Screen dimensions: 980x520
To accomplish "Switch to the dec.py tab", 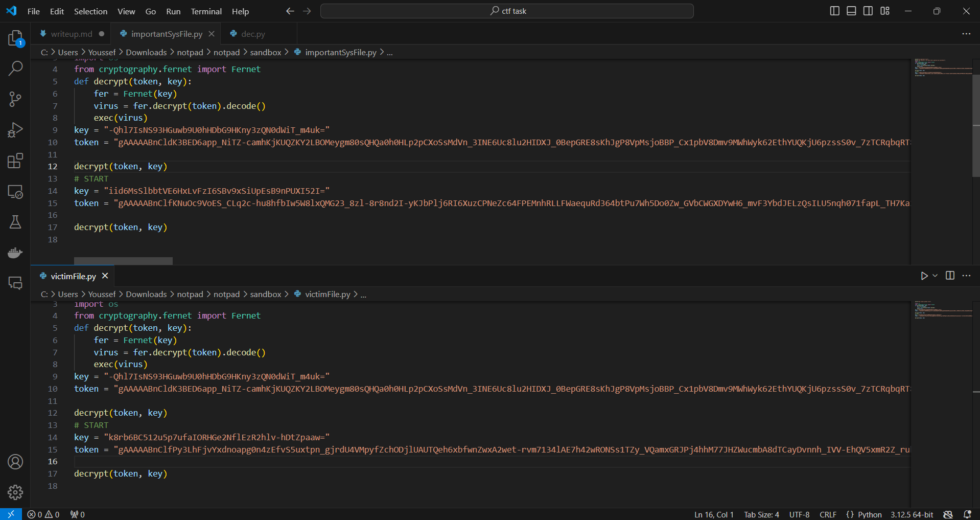I will point(253,34).
